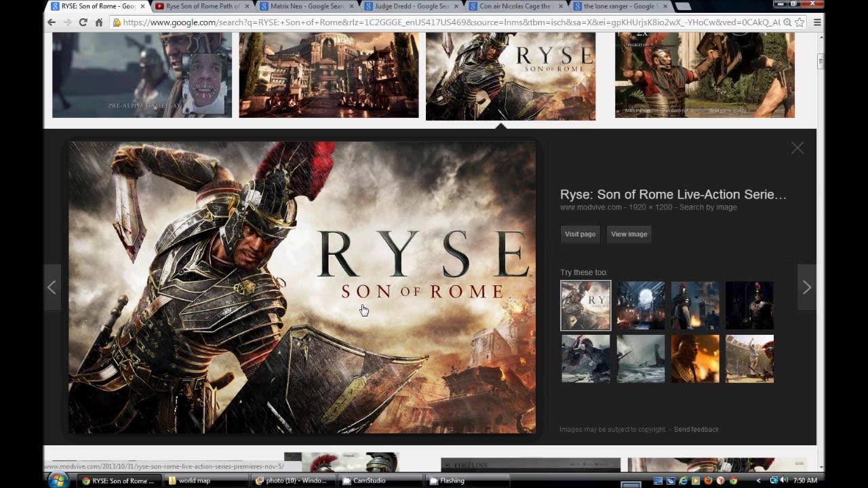Show the previous image with left arrow
The width and height of the screenshot is (868, 488).
[x=52, y=287]
